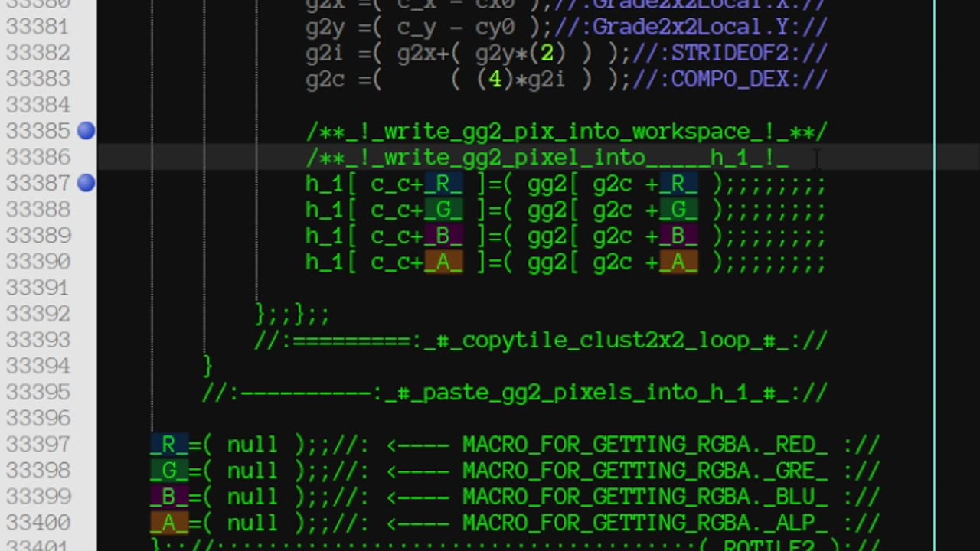Click the _G_ macro after c_c+ on line 33388

(x=443, y=210)
